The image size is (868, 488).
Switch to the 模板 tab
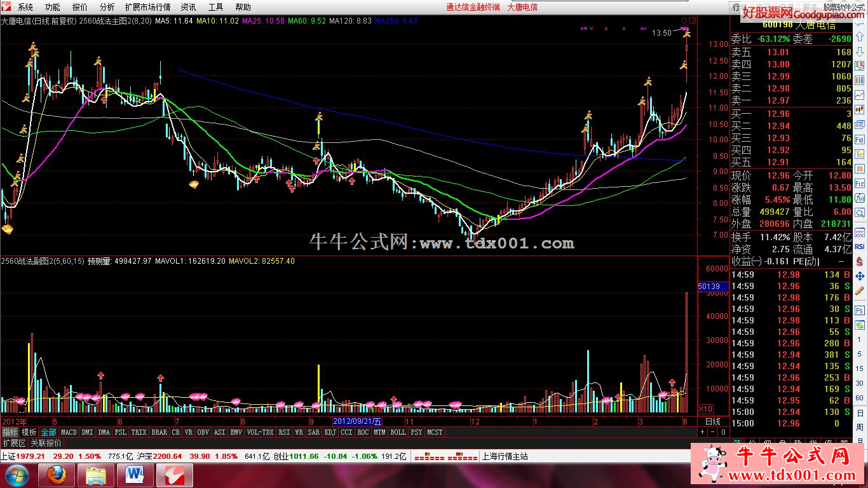[29, 432]
